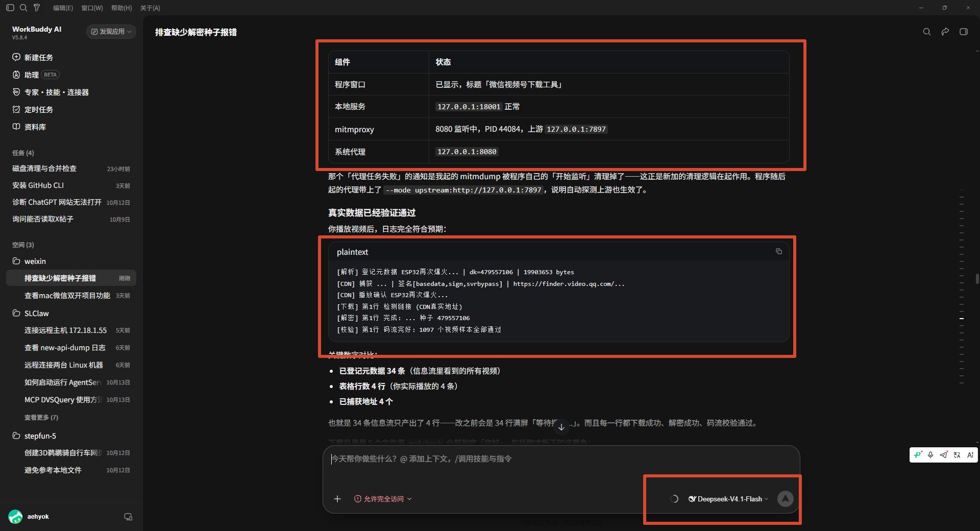This screenshot has height=531, width=980.
Task: Open MCP DVSQuery 使用方法 conversation
Action: tap(71, 400)
